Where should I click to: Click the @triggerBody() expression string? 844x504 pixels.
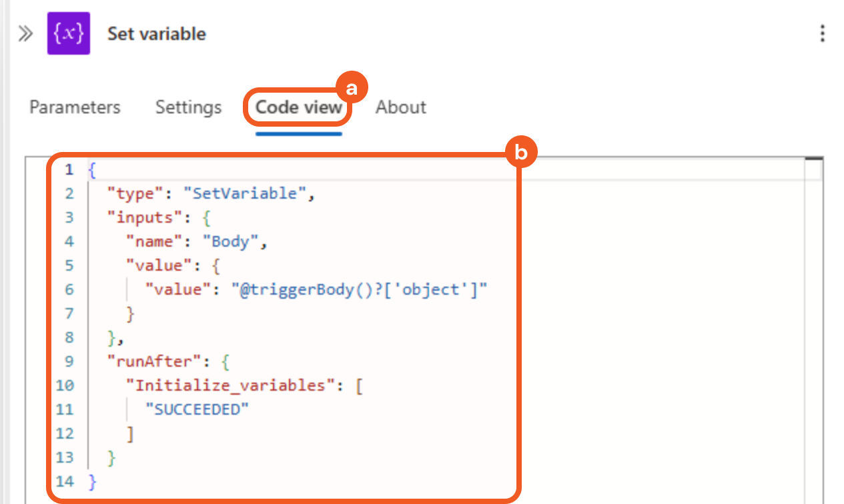(359, 289)
